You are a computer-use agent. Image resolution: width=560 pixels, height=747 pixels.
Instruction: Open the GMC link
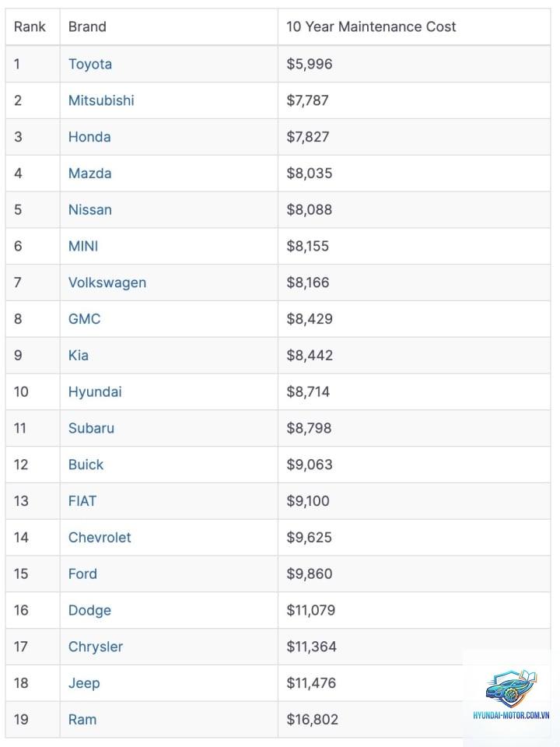pyautogui.click(x=84, y=319)
